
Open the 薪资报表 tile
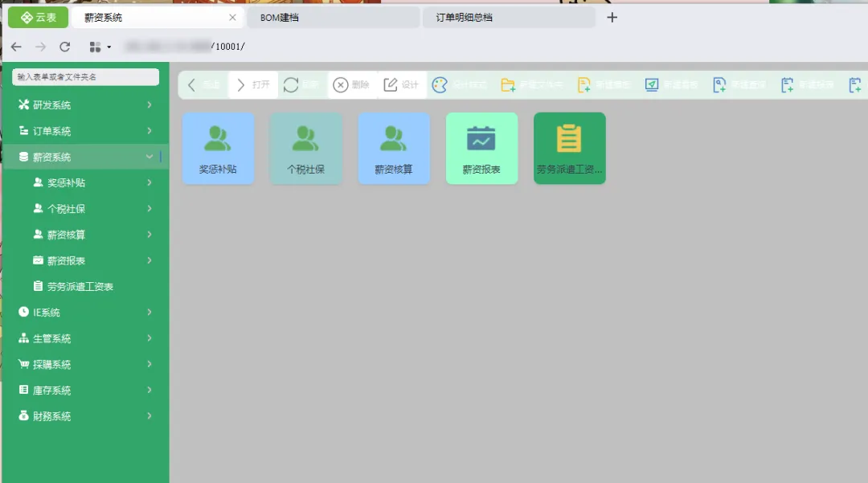coord(481,148)
